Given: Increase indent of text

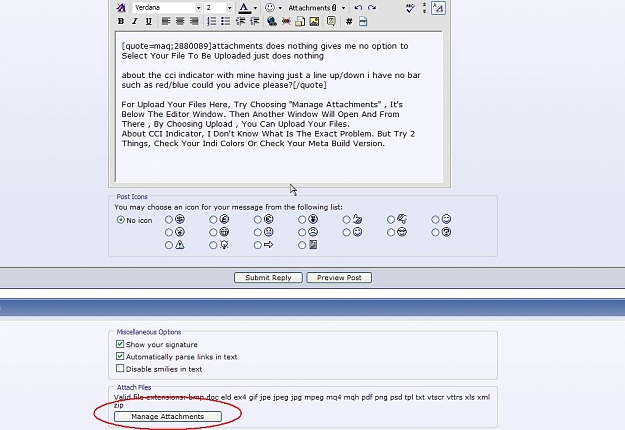Looking at the screenshot, I should tap(254, 22).
